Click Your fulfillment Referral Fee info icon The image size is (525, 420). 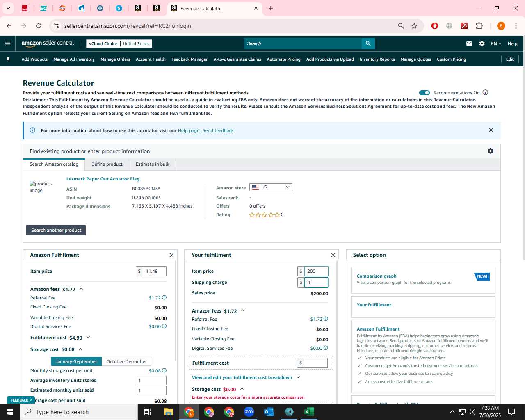coord(326,319)
